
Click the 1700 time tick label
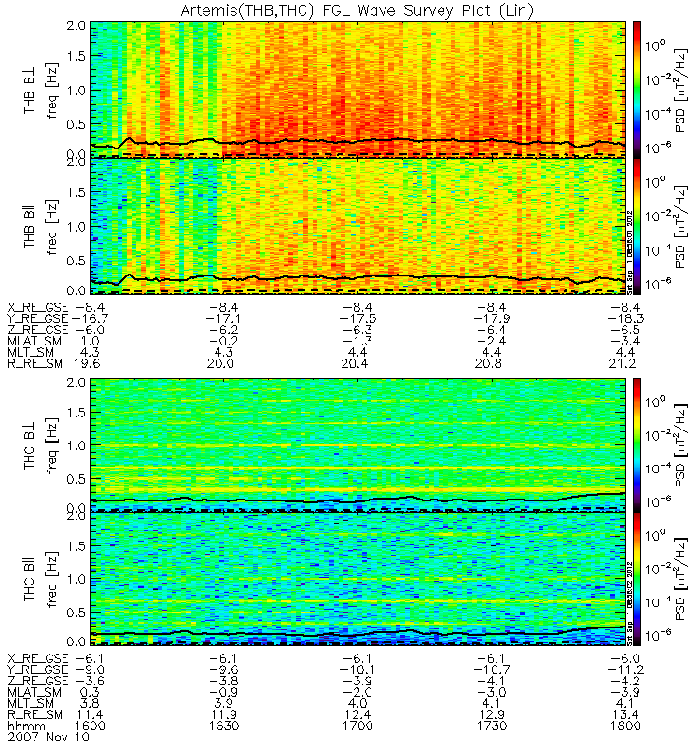coord(357,726)
